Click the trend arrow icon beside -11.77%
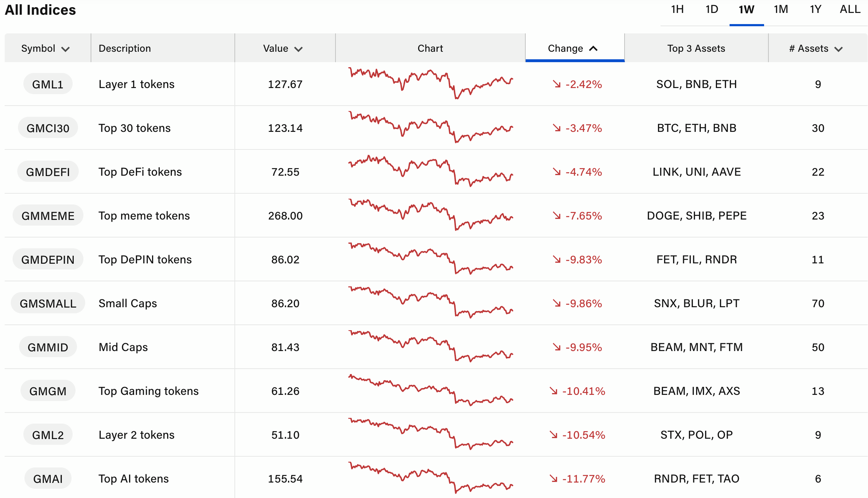The width and height of the screenshot is (868, 498). 553,479
